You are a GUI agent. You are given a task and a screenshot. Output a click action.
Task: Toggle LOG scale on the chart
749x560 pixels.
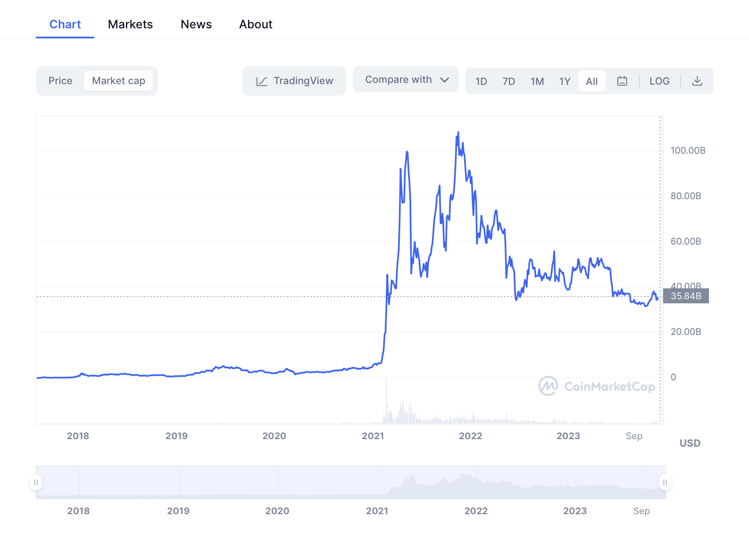click(x=659, y=81)
